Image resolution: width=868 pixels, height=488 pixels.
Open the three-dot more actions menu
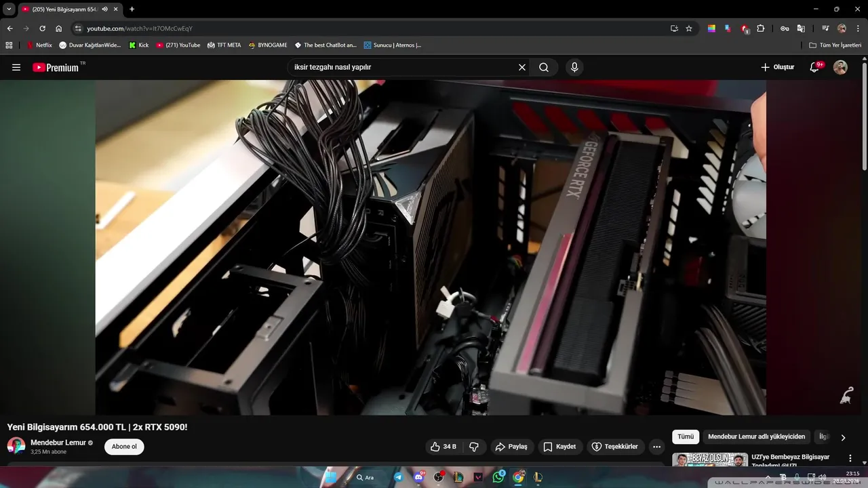pos(656,447)
